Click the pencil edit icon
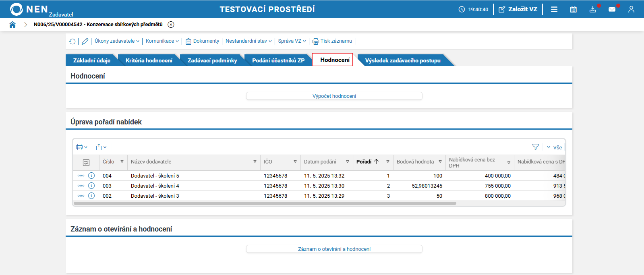Viewport: 644px width, 275px height. [85, 41]
